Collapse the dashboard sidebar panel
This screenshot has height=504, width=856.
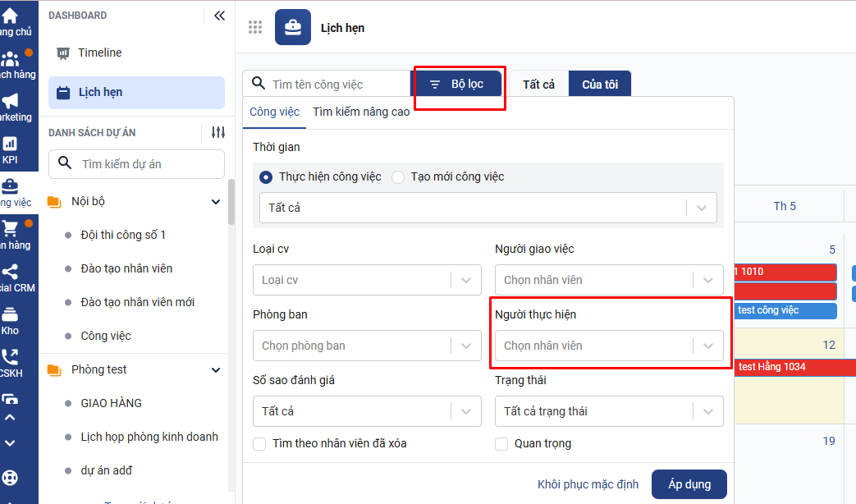219,16
